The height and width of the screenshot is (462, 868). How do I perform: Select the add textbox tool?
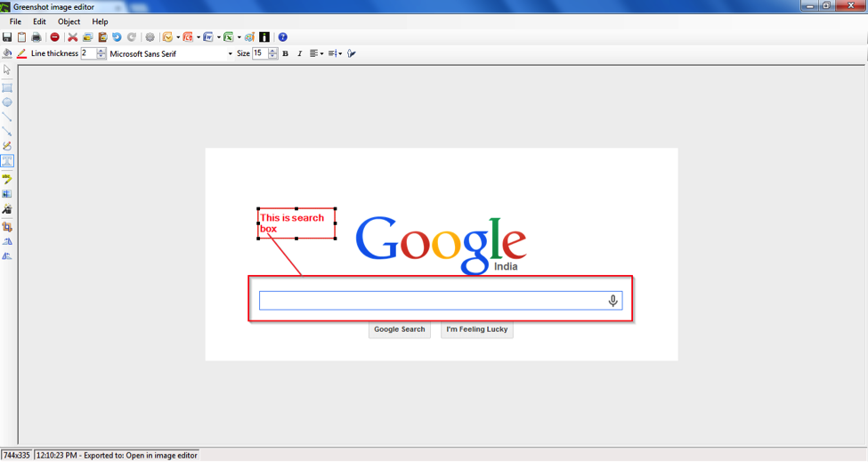7,161
